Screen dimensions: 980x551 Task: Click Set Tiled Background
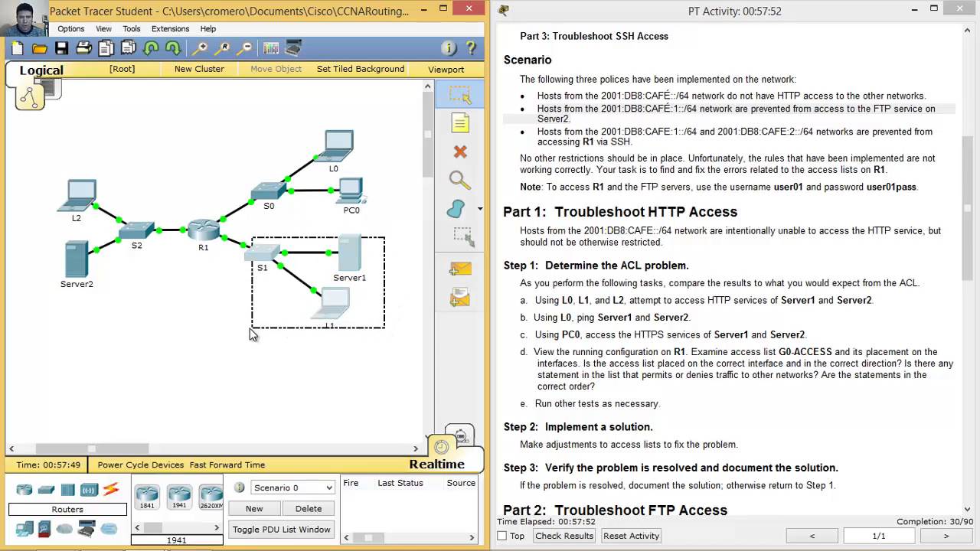[361, 69]
